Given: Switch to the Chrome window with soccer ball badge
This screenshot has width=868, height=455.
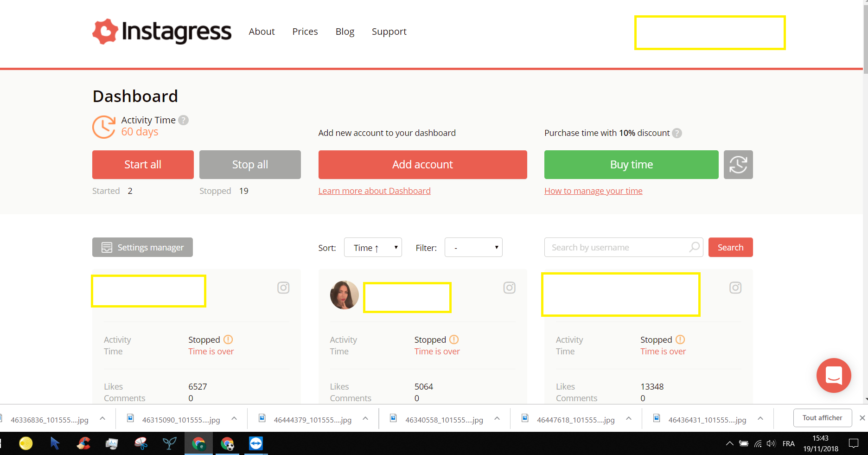Looking at the screenshot, I should click(227, 444).
